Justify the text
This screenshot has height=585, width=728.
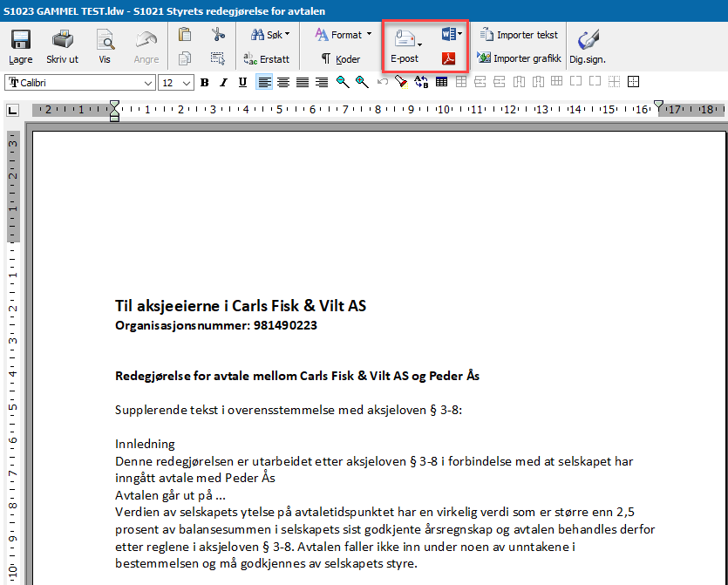[303, 83]
